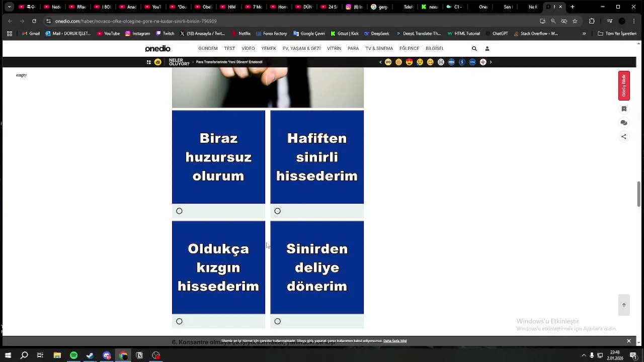Click the 'Hafiften sinirli hissederim' answer card
The image size is (644, 362).
[x=317, y=157]
